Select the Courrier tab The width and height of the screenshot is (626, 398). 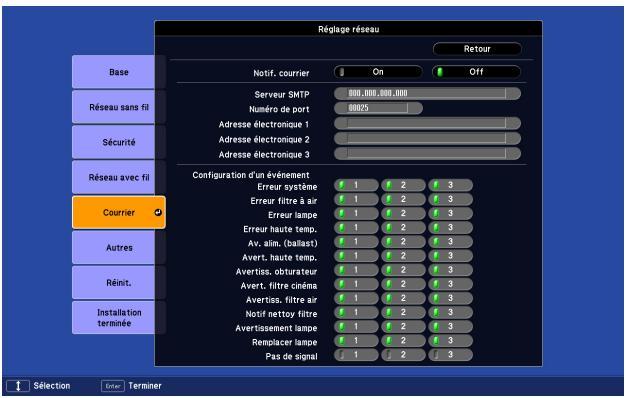tap(119, 212)
